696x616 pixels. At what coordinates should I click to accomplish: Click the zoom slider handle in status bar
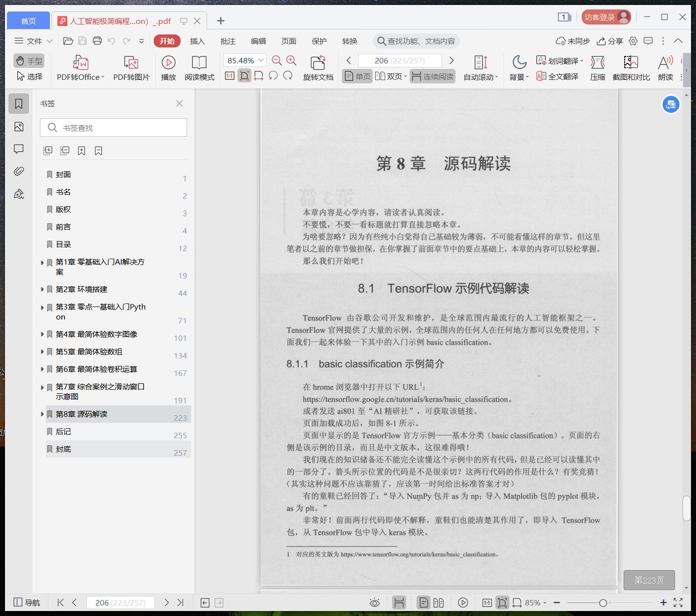603,603
